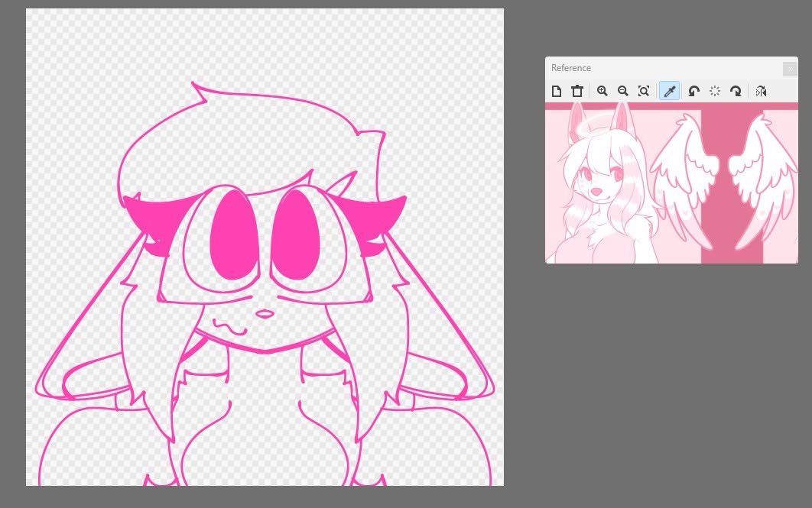Screen dimensions: 812x508
Task: Click the character's left filled eye on canvas
Action: [234, 235]
